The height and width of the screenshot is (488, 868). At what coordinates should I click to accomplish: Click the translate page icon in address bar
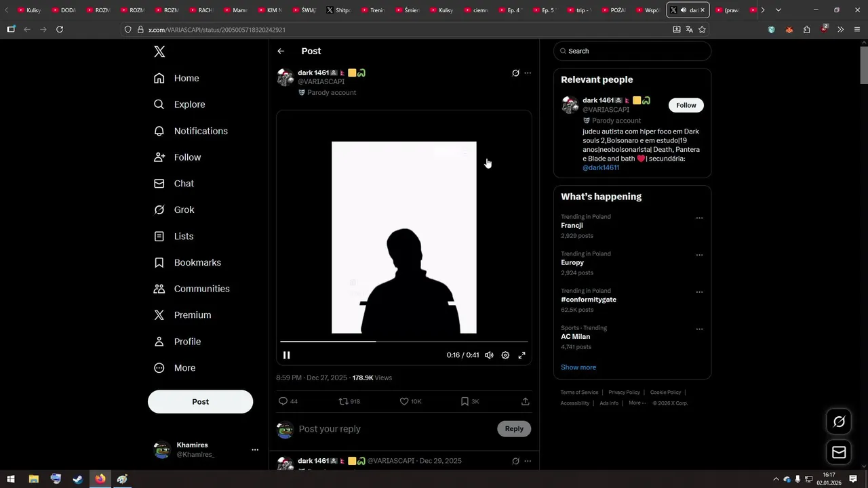tap(689, 29)
